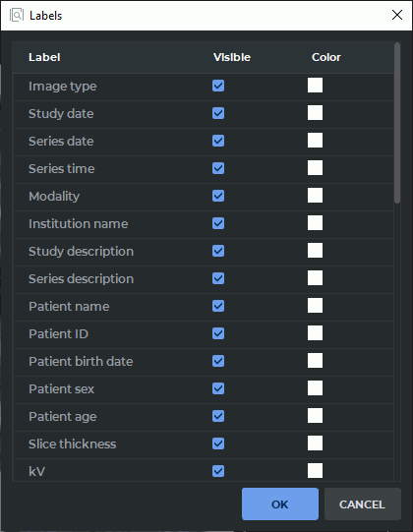Click the Visible column header
Screen dimensions: 413x532
[232, 57]
